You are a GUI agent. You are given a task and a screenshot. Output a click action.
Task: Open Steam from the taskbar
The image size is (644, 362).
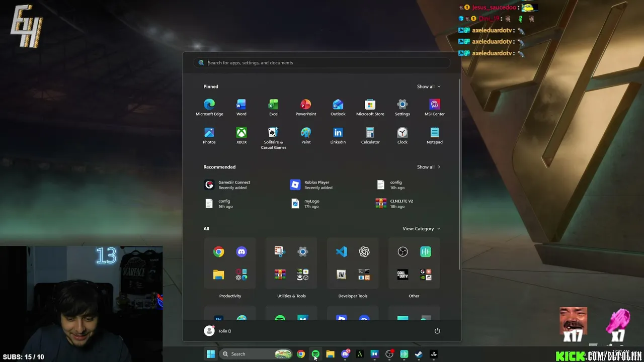tap(419, 354)
